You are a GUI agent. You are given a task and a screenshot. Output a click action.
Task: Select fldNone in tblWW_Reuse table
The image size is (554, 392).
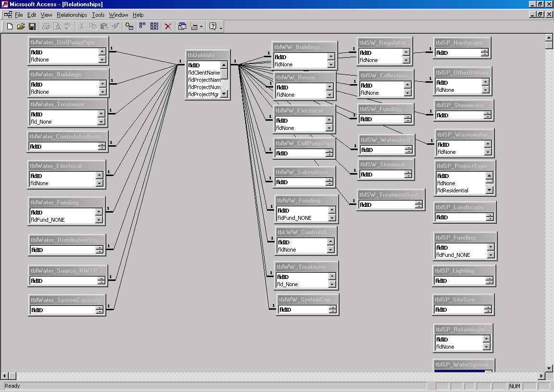pos(301,95)
